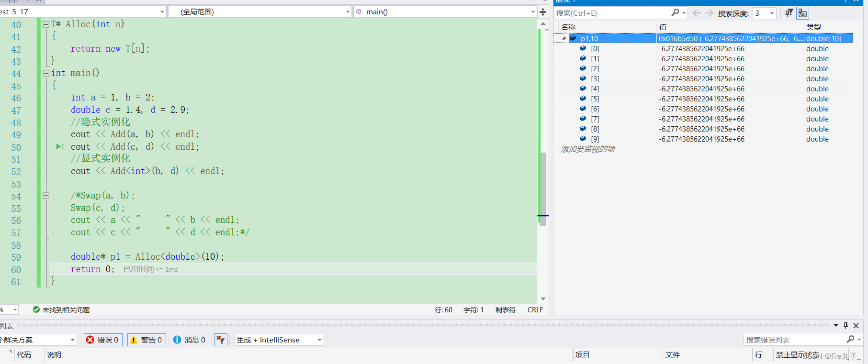Toggle the 警告 0 warnings filter
Image resolution: width=868 pixels, height=364 pixels.
click(147, 340)
